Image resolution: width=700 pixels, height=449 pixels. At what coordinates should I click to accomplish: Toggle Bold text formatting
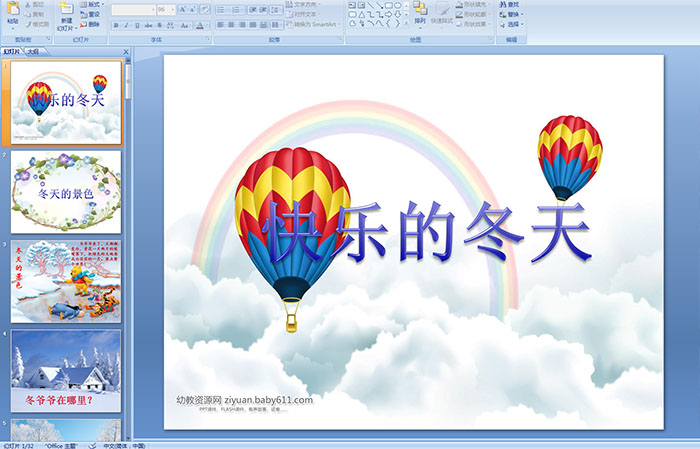point(115,24)
